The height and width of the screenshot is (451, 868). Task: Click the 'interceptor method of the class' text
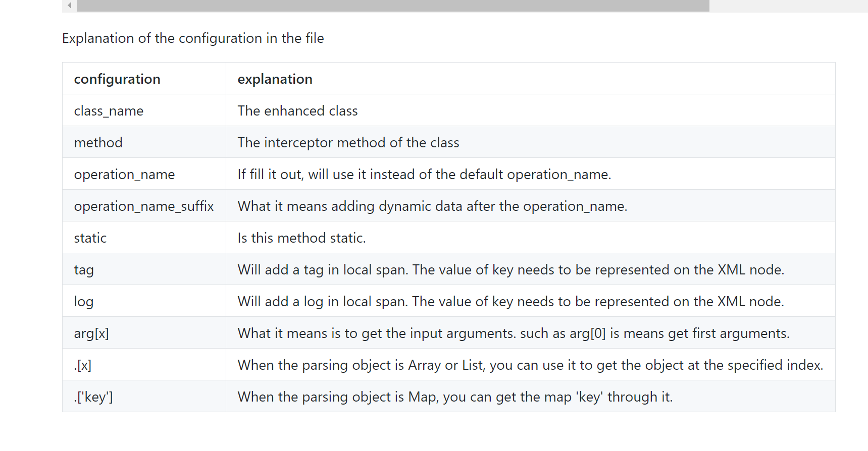click(362, 143)
